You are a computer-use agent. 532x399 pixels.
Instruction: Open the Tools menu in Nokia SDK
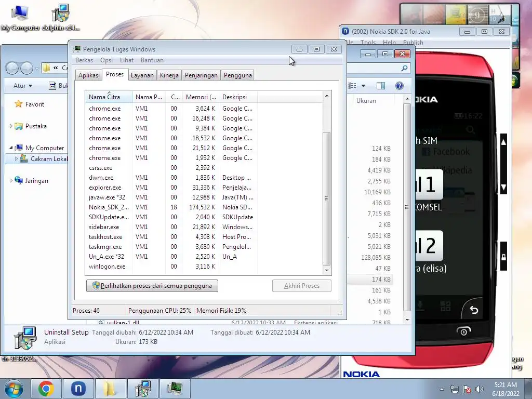368,43
